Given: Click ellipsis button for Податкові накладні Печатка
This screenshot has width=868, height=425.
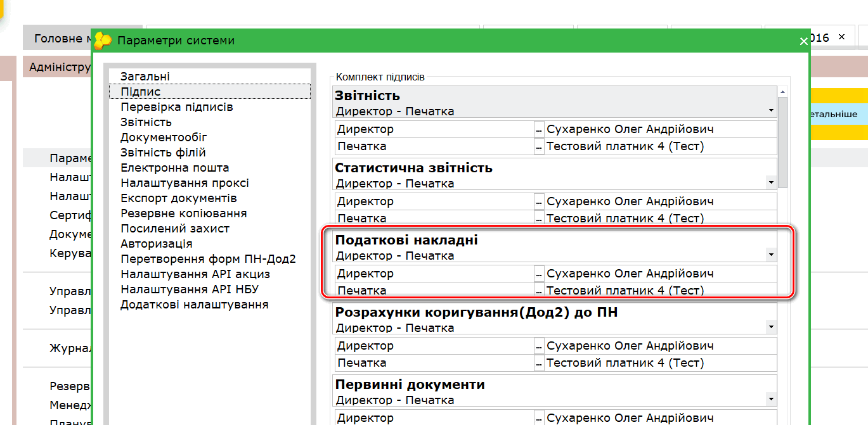Looking at the screenshot, I should tap(539, 291).
